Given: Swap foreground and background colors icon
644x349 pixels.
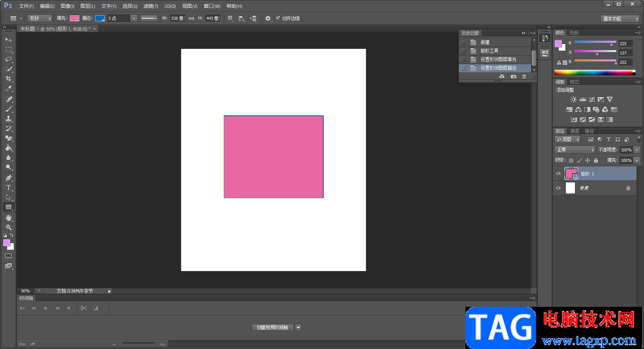Looking at the screenshot, I should click(12, 235).
